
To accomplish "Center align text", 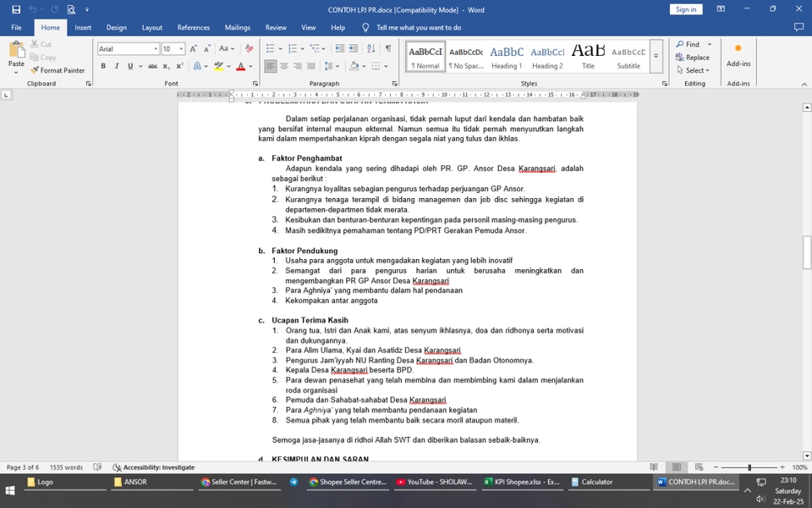I will point(284,66).
